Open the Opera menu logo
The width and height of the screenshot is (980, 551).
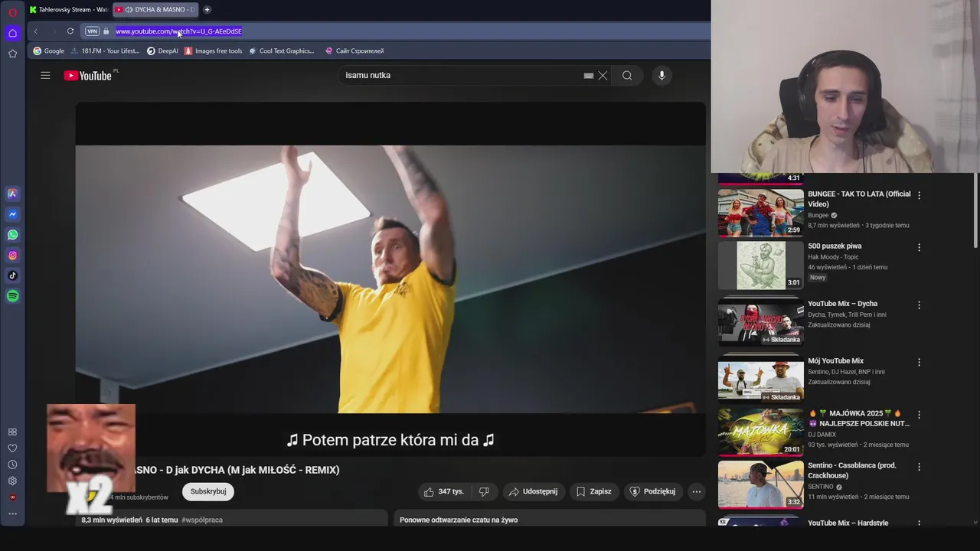[x=12, y=12]
